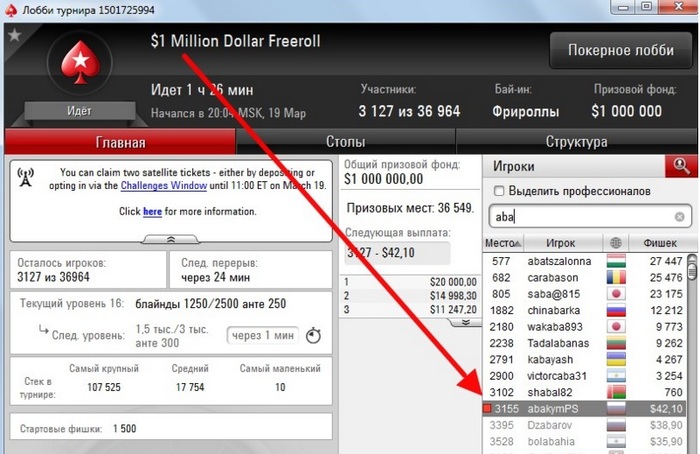The width and height of the screenshot is (700, 454).
Task: Select highlighted player row abakymPS
Action: (585, 408)
